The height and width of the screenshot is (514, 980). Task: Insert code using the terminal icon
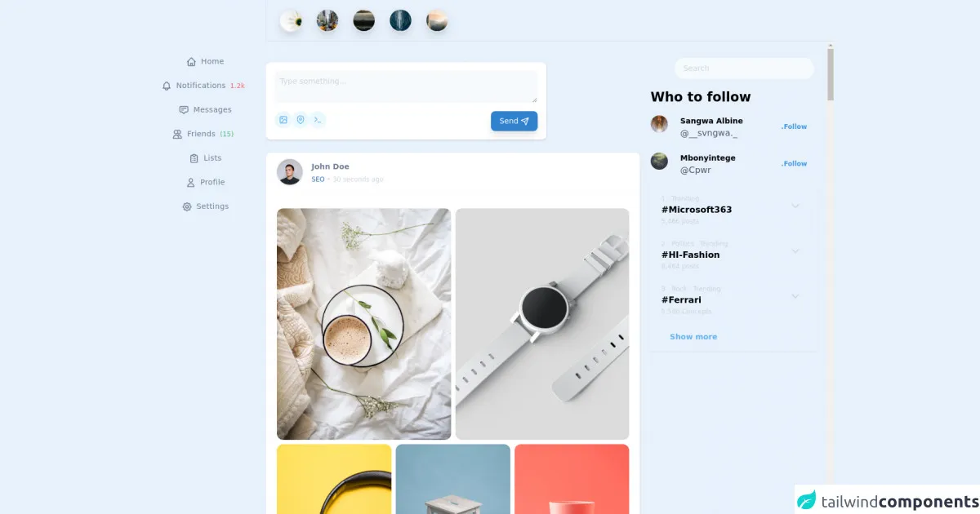click(318, 120)
